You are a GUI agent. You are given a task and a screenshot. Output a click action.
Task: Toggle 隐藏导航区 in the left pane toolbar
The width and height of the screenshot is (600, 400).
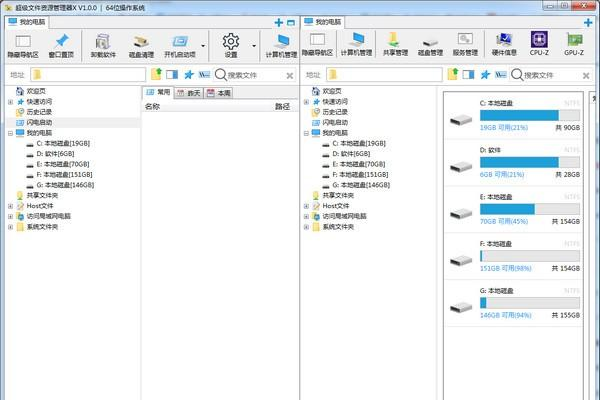click(x=23, y=47)
